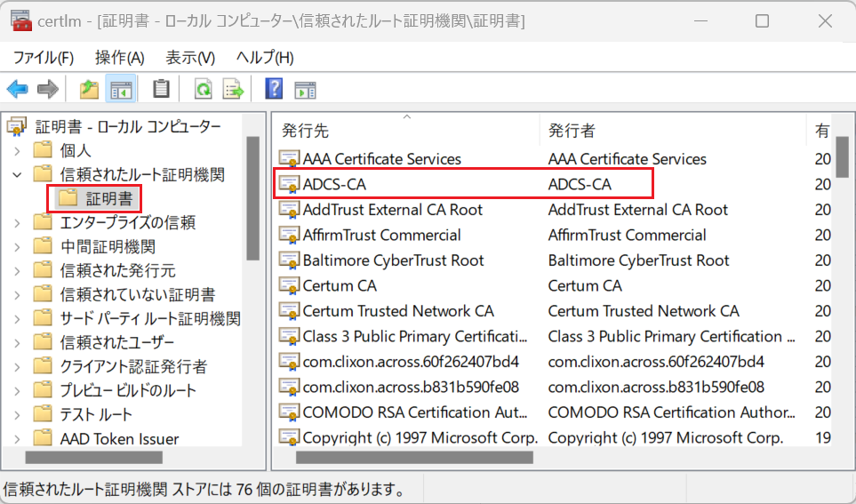This screenshot has width=856, height=504.
Task: Toggle the Show/Hide Action Pane icon
Action: pos(305,90)
